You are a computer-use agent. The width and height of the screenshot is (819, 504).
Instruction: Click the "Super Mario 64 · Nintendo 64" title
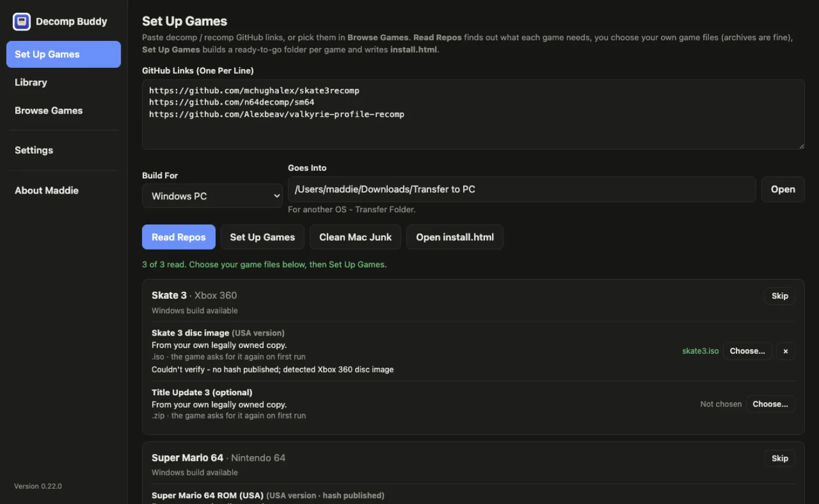pyautogui.click(x=218, y=458)
